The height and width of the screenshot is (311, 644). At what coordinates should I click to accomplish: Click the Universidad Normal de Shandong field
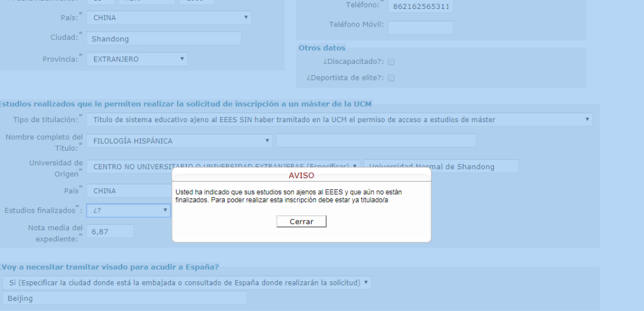tap(441, 166)
